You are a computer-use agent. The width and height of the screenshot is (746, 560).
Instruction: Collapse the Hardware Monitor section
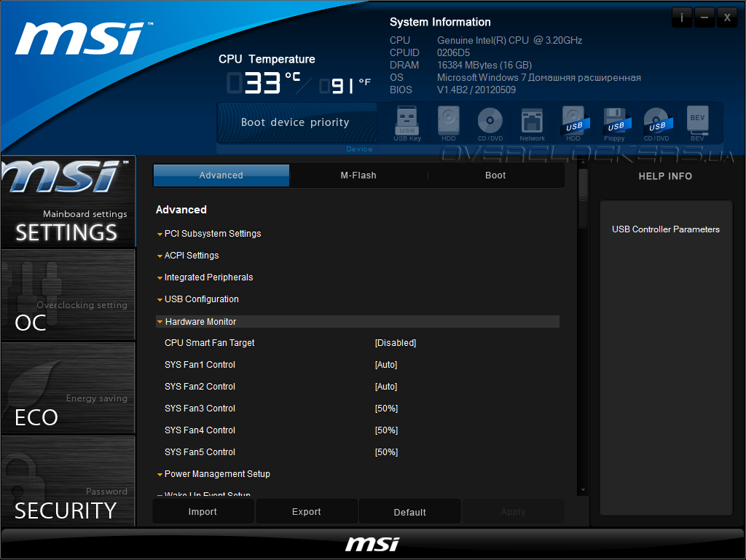pos(357,322)
